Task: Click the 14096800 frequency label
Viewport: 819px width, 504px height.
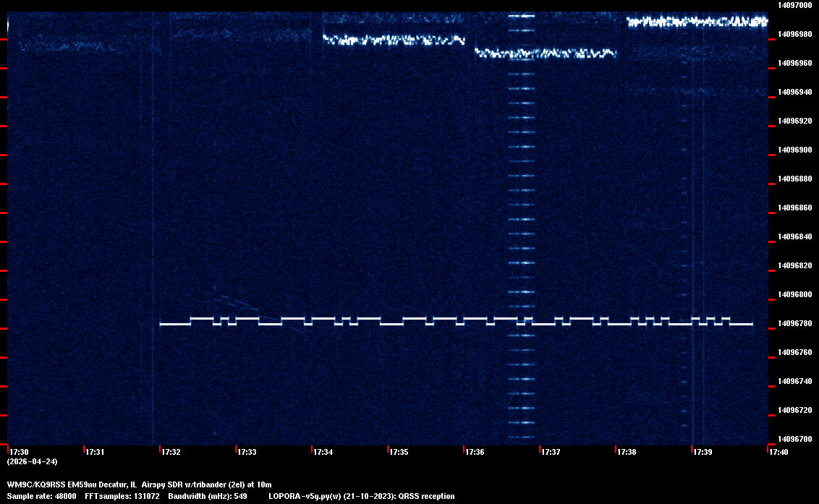Action: click(794, 294)
